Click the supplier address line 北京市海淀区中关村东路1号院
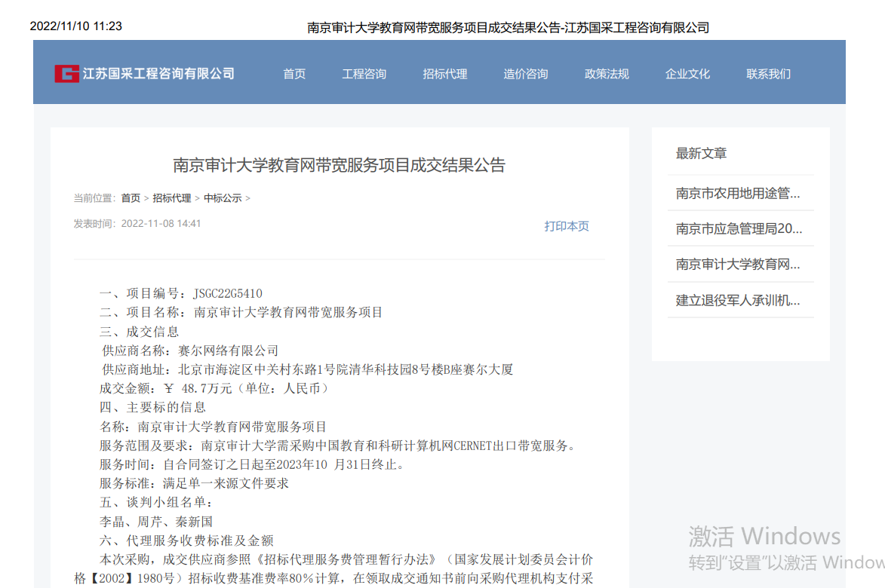Screen dimensions: 885x588 coord(346,370)
